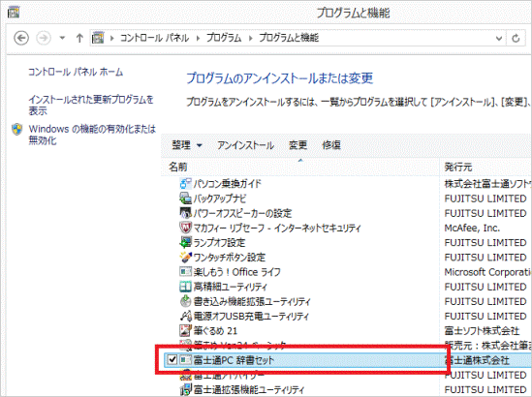Select ランプオフ設定 in the list
Image resolution: width=532 pixels, height=397 pixels.
(x=219, y=243)
